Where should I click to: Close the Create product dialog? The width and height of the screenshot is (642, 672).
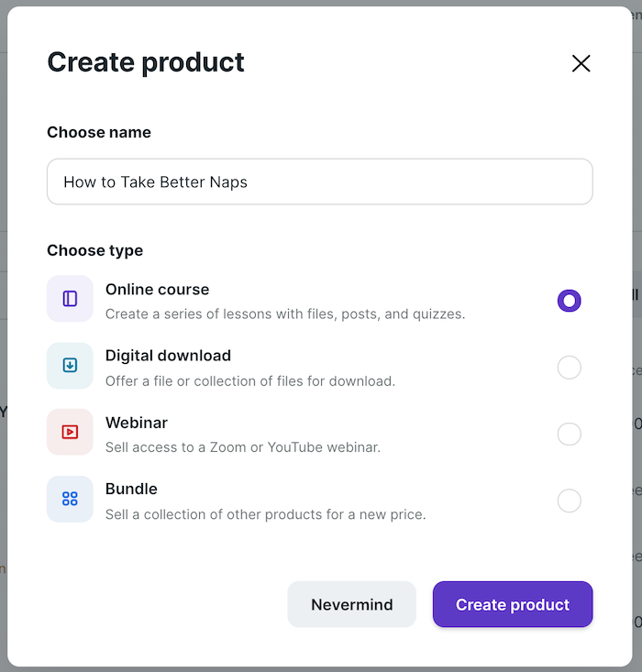click(x=581, y=63)
